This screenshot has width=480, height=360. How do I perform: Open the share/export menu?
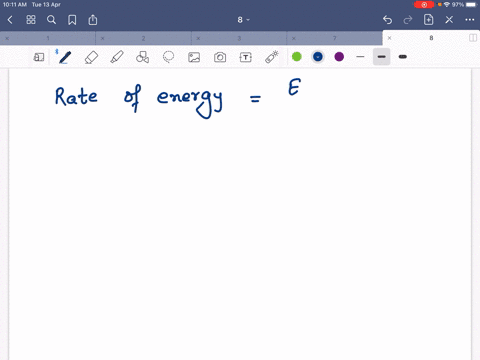point(93,20)
